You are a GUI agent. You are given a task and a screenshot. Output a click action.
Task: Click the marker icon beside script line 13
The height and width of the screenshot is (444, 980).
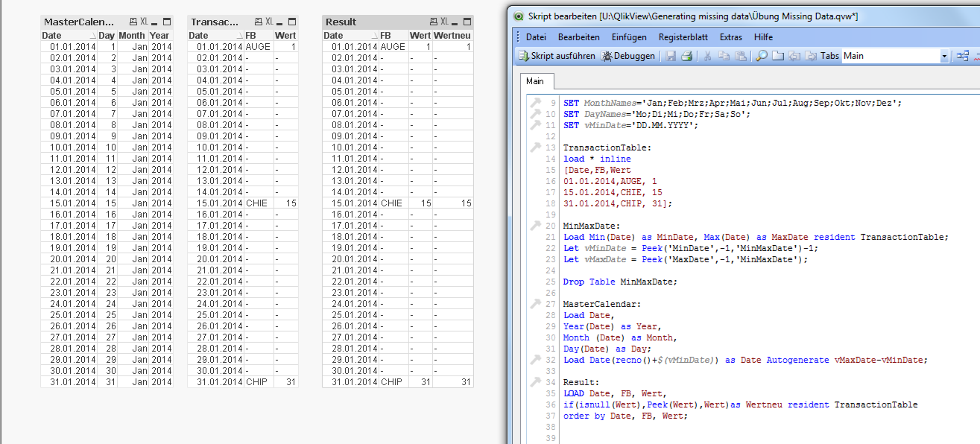[534, 148]
